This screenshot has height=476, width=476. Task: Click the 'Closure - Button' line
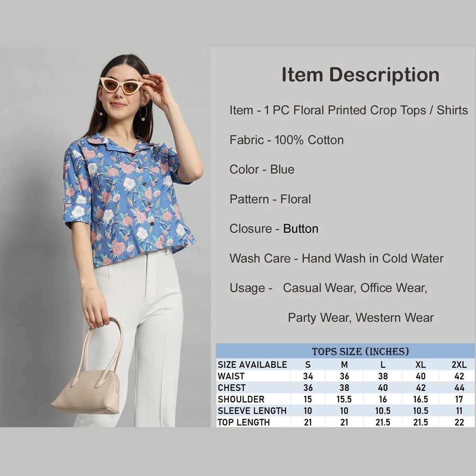click(274, 228)
